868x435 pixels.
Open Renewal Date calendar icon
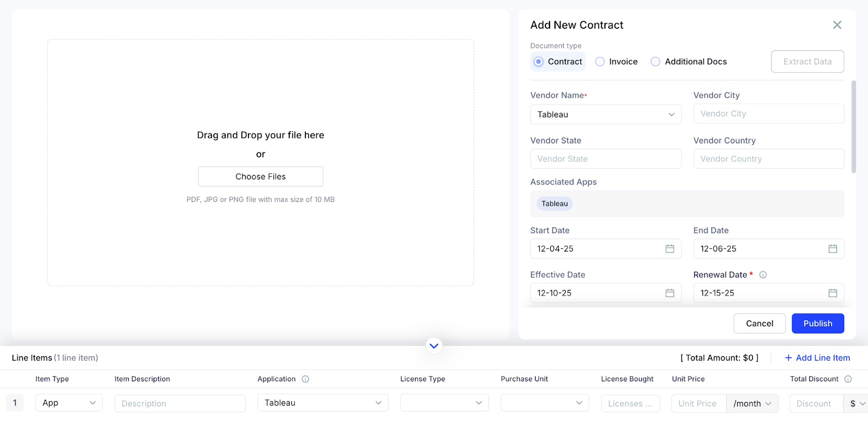[833, 293]
